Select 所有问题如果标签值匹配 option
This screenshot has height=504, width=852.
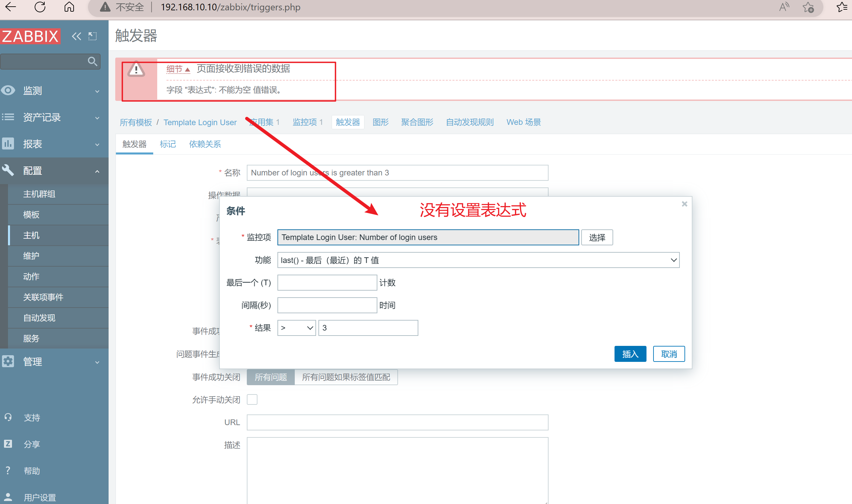point(346,377)
